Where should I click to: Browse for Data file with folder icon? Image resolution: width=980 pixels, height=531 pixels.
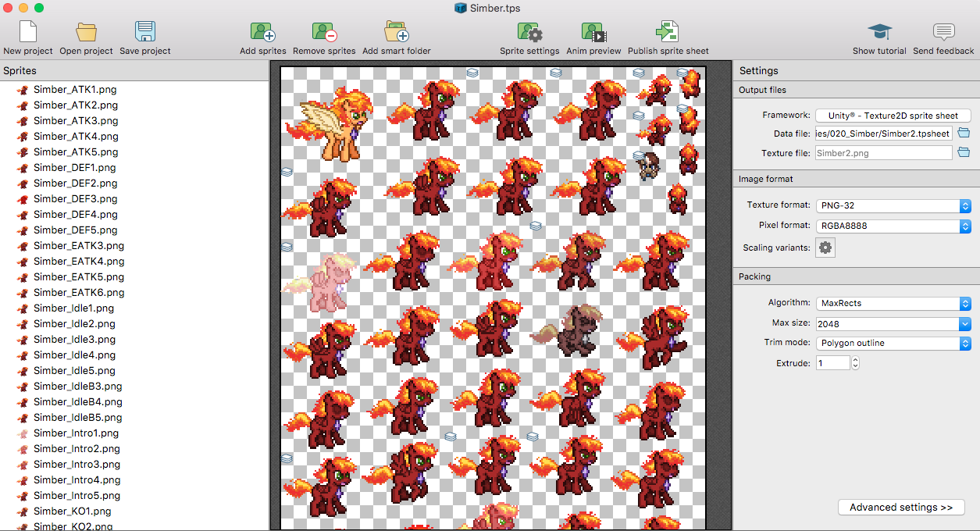tap(964, 134)
